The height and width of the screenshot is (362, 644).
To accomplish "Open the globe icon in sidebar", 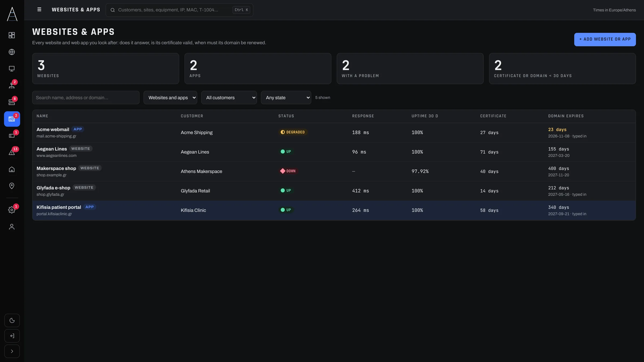I will [x=12, y=52].
